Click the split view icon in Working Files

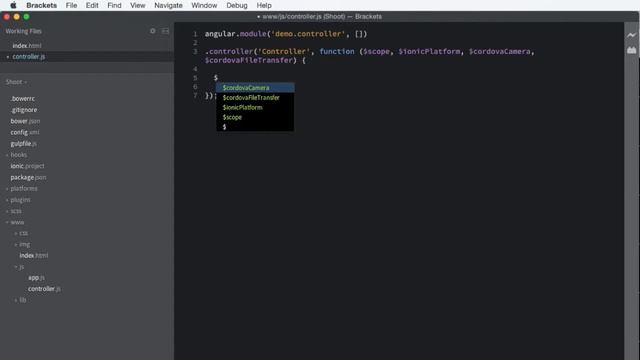165,31
